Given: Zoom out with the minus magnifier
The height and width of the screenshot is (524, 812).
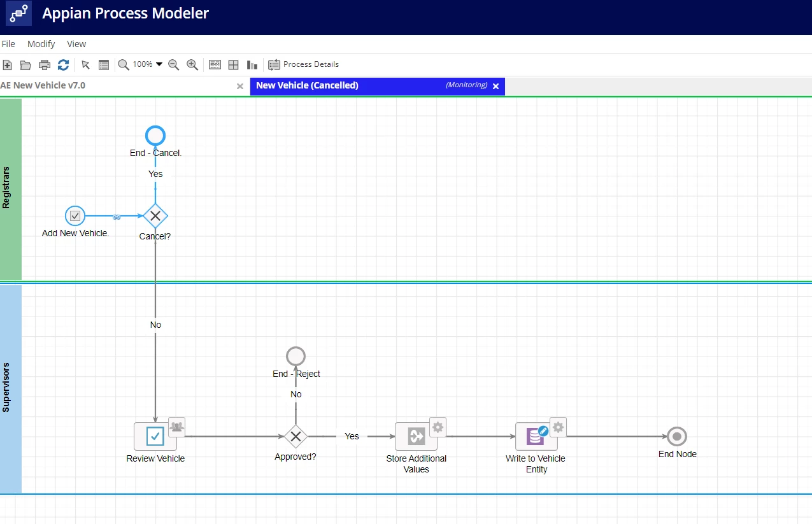Looking at the screenshot, I should 173,64.
